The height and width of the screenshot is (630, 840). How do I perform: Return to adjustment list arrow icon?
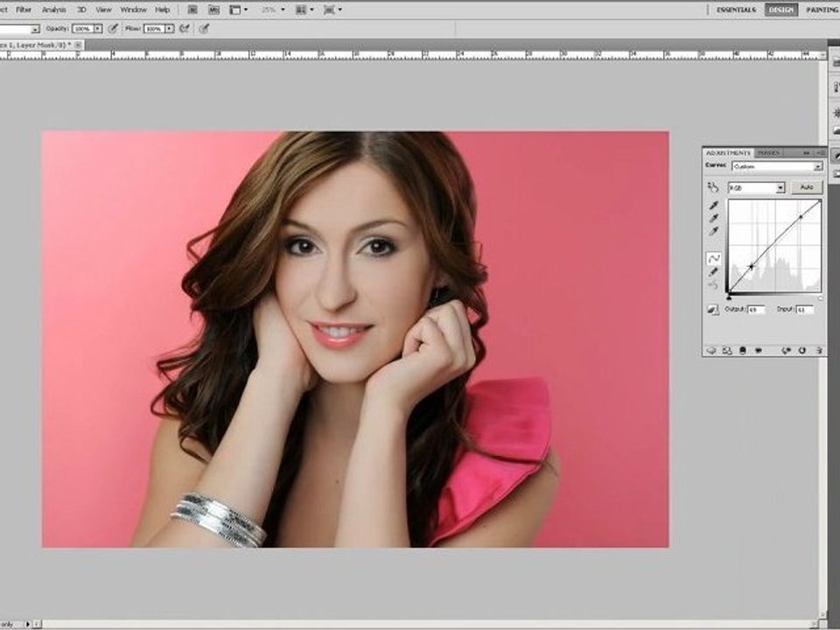[710, 351]
